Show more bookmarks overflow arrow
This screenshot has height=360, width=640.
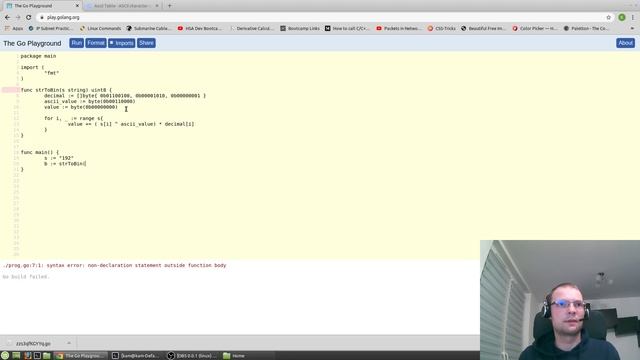pos(632,29)
